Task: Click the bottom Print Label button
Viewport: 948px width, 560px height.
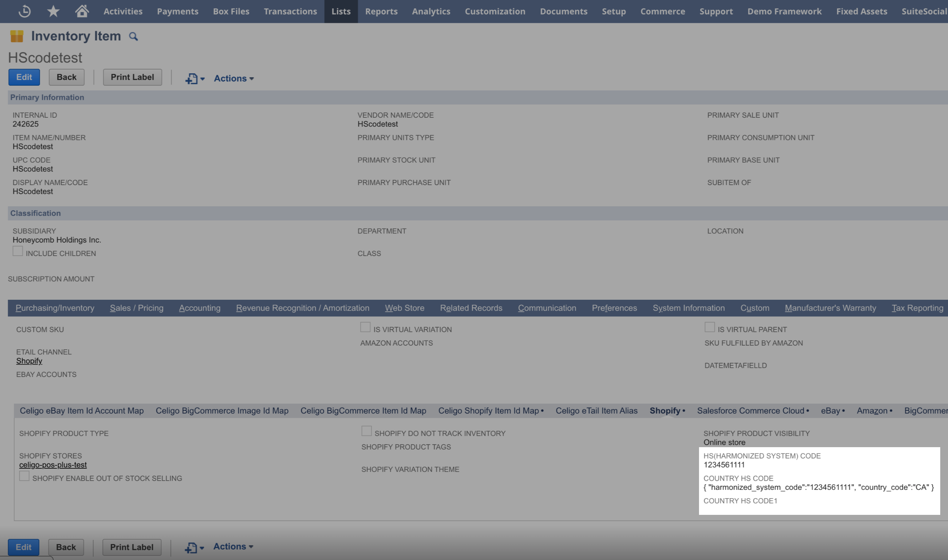Action: click(132, 547)
